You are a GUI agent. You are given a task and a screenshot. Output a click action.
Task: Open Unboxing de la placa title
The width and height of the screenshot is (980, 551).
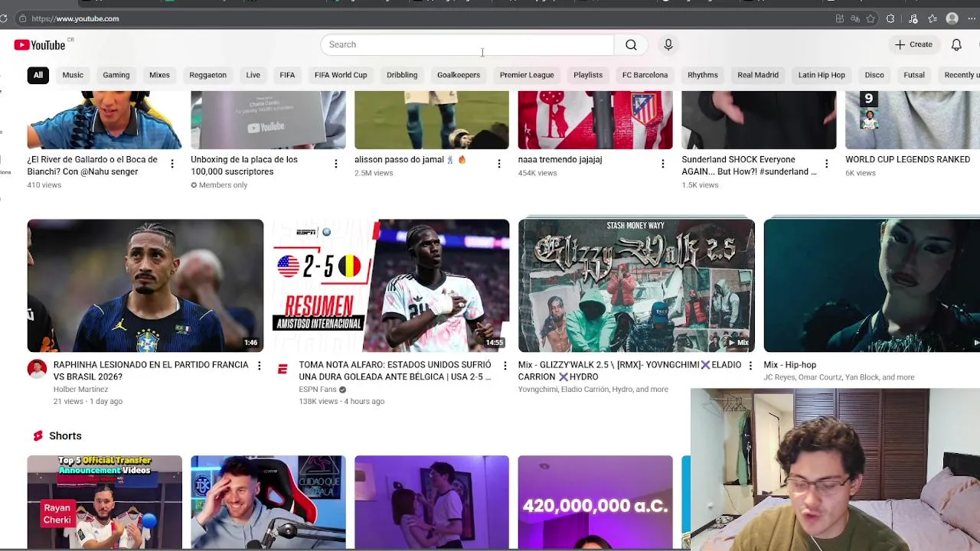pos(244,165)
